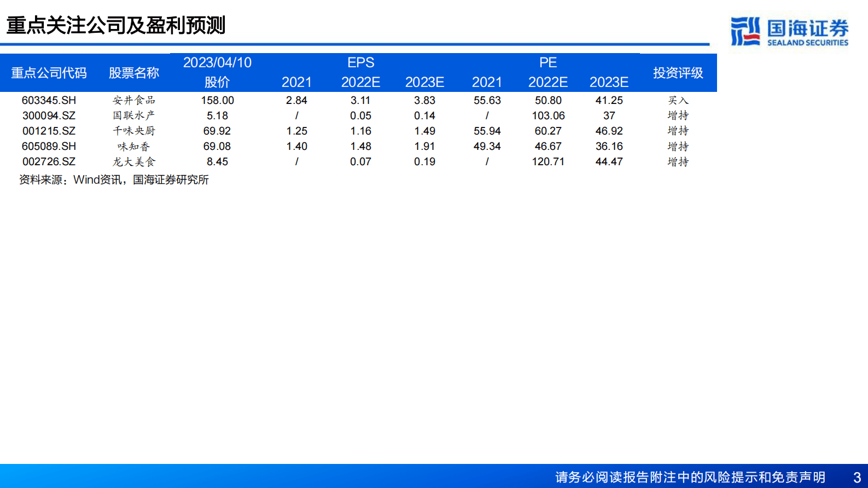Click the EPS value 1.16
This screenshot has height=488, width=868.
tap(361, 131)
